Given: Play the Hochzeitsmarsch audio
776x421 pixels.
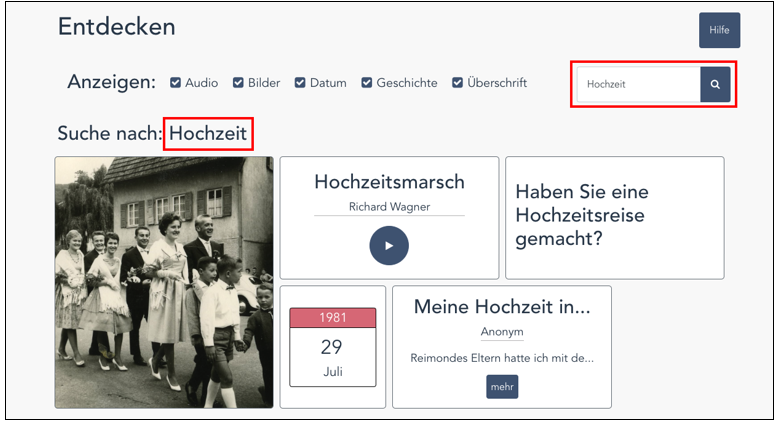Looking at the screenshot, I should pos(389,245).
